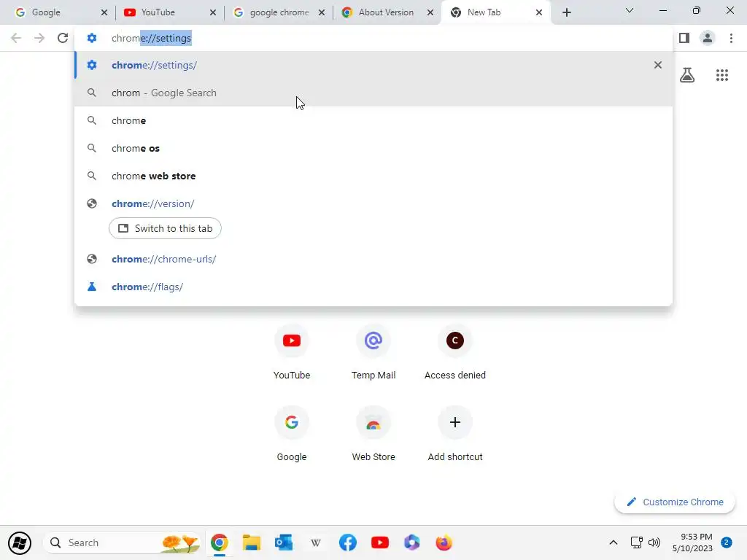Select the chrome://settings/ suggestion

[373, 65]
